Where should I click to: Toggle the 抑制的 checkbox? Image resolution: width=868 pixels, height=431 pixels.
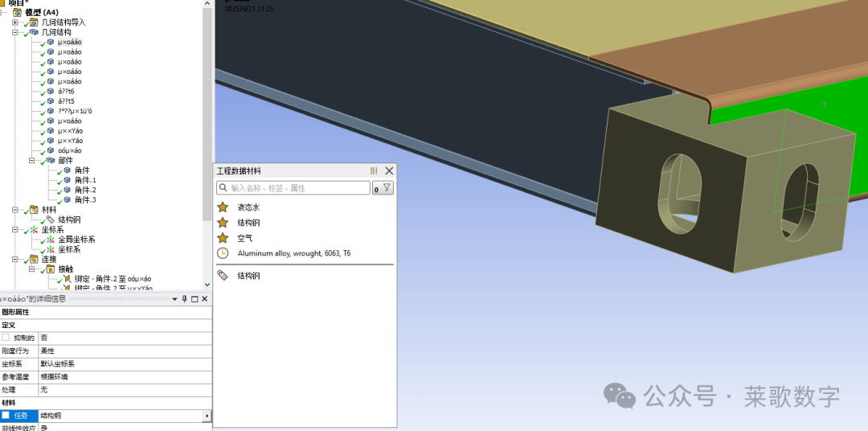(6, 338)
